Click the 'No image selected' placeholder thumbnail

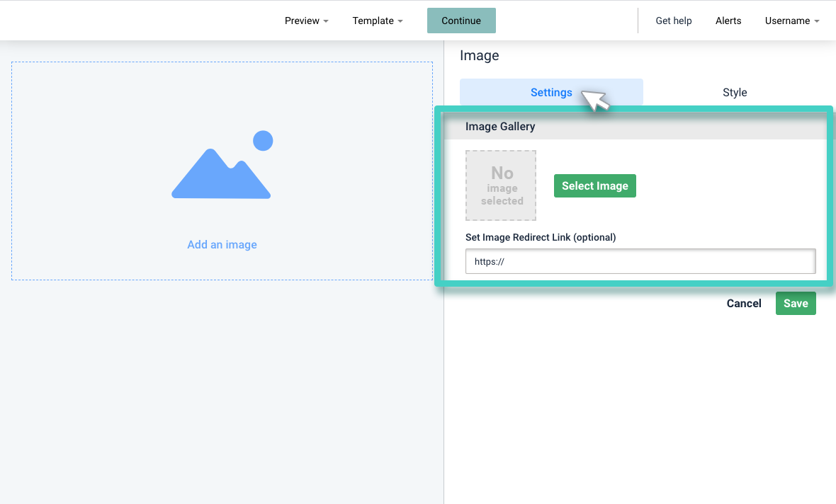[x=501, y=185]
